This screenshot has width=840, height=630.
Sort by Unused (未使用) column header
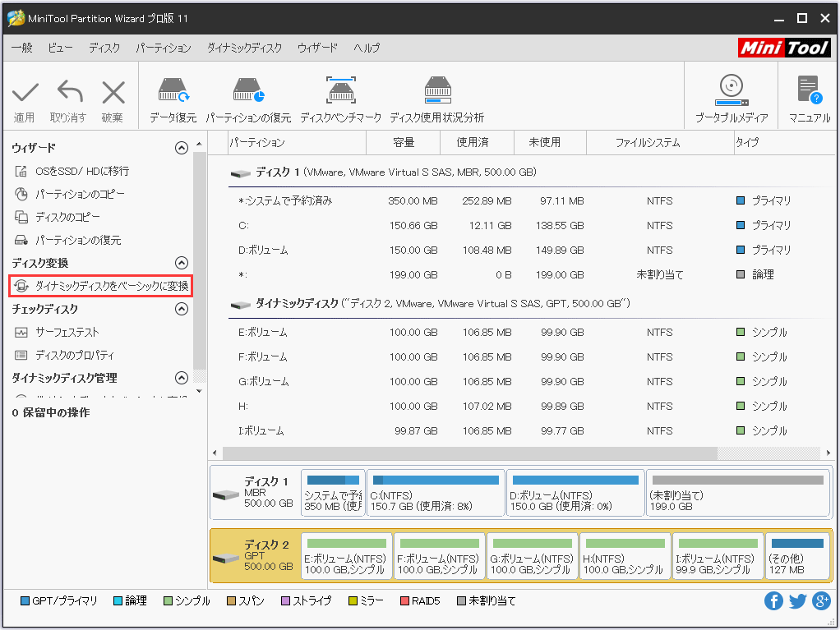click(x=550, y=142)
